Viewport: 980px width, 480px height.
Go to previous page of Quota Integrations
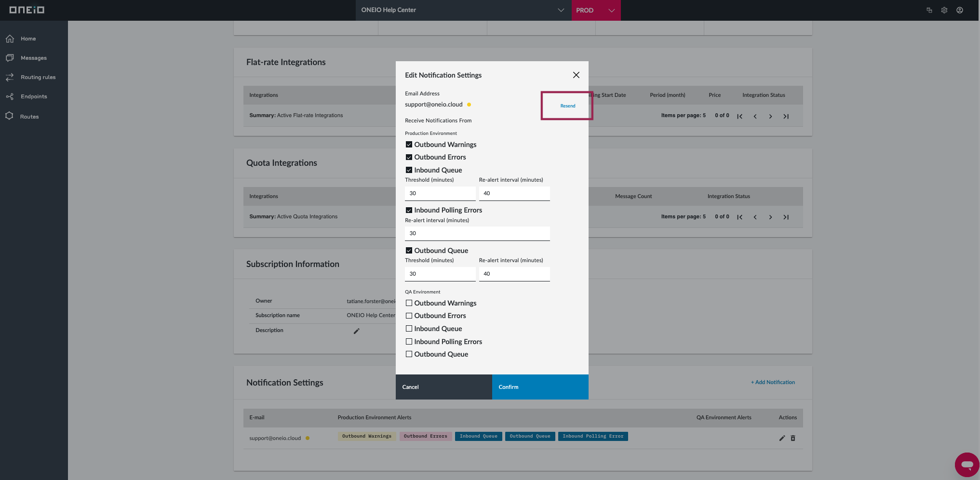click(755, 217)
